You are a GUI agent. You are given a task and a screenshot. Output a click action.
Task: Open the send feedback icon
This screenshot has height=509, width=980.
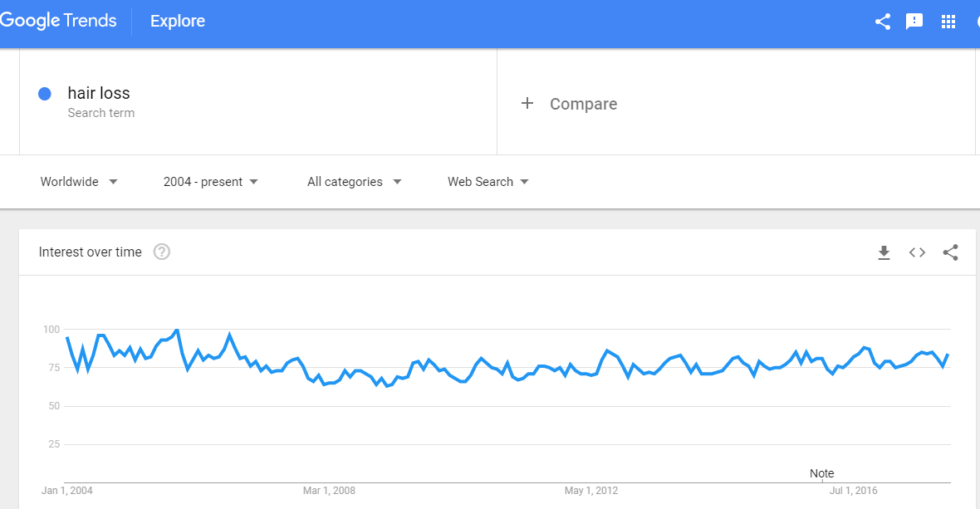[x=914, y=22]
